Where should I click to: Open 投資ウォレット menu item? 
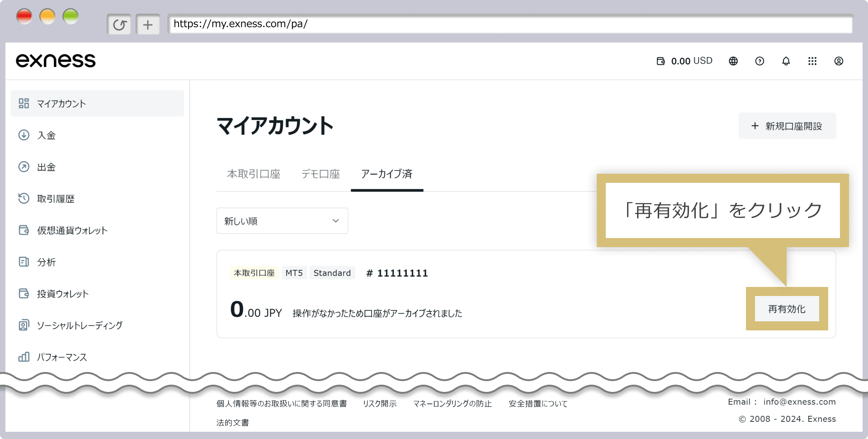pyautogui.click(x=97, y=293)
